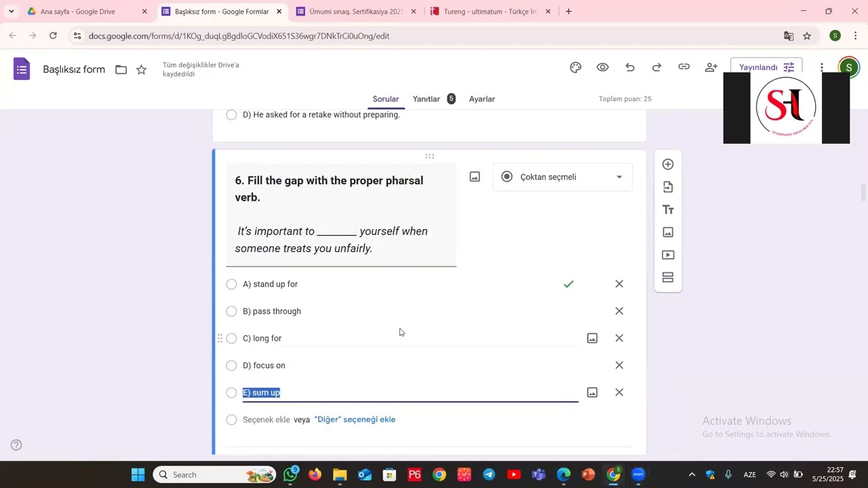Select radio button for A) stand up for
This screenshot has height=488, width=868.
click(231, 284)
